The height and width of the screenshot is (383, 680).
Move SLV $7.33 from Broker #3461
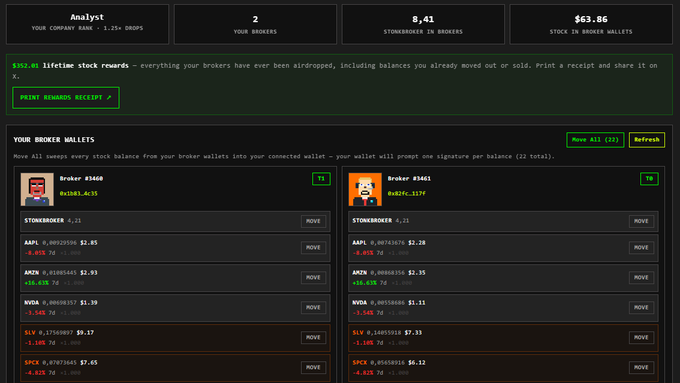(641, 337)
